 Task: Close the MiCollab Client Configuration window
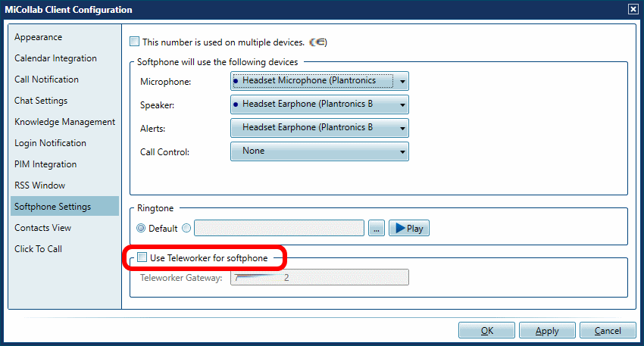[x=633, y=9]
